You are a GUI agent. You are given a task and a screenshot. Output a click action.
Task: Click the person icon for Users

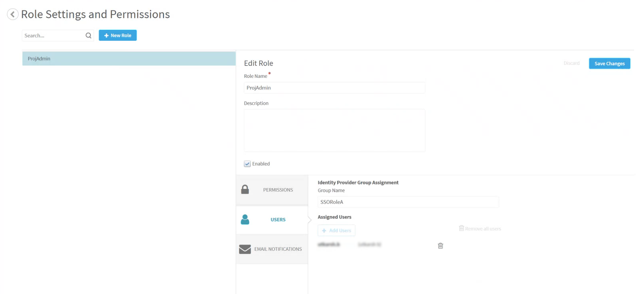coord(245,219)
